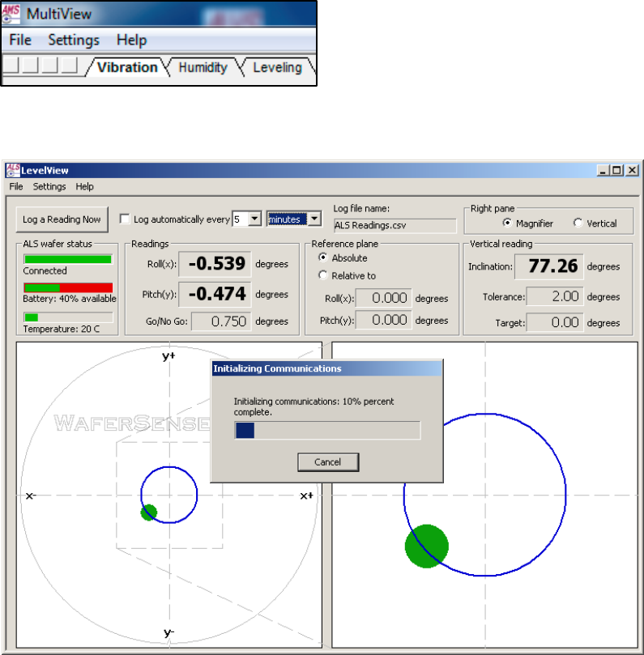This screenshot has width=644, height=655.
Task: Maximize the LevelView window
Action: click(x=617, y=170)
